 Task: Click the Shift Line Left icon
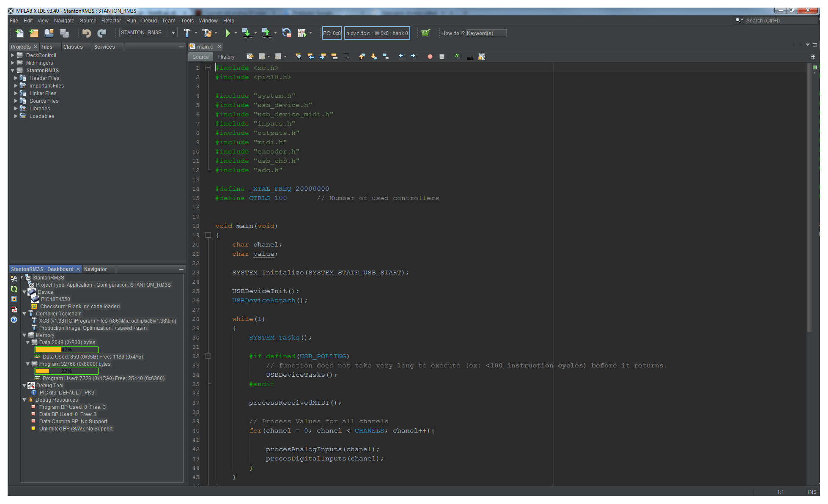(x=402, y=57)
